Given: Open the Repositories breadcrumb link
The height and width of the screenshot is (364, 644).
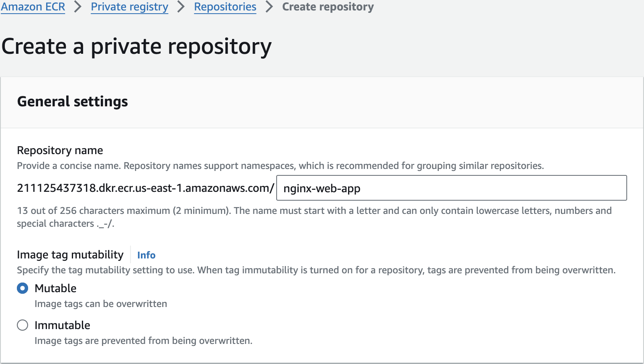Looking at the screenshot, I should [x=225, y=7].
